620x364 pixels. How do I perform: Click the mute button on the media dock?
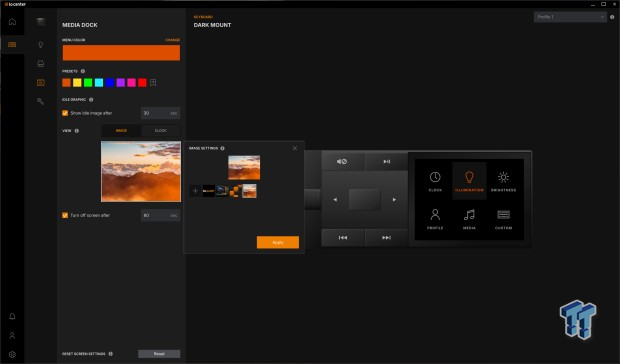tap(342, 161)
